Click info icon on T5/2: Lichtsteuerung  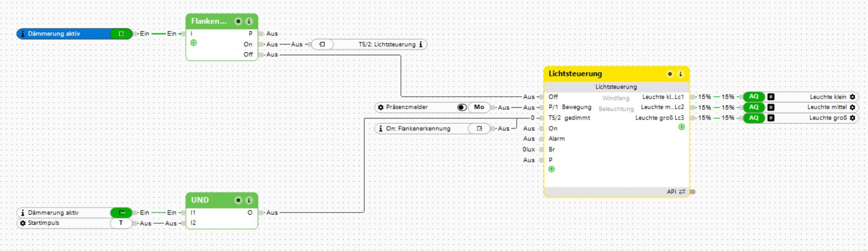421,45
